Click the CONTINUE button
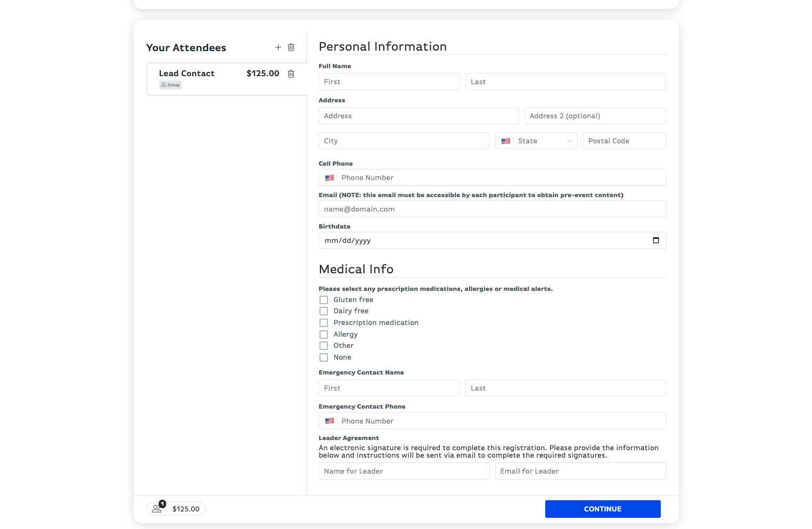 coord(603,509)
